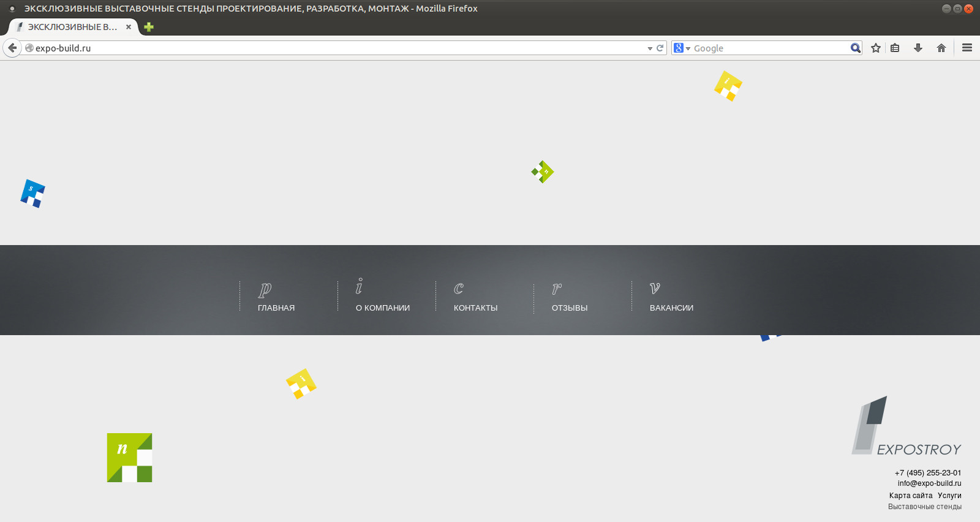The height and width of the screenshot is (522, 980).
Task: Expand the URL history dropdown arrow
Action: pos(650,48)
